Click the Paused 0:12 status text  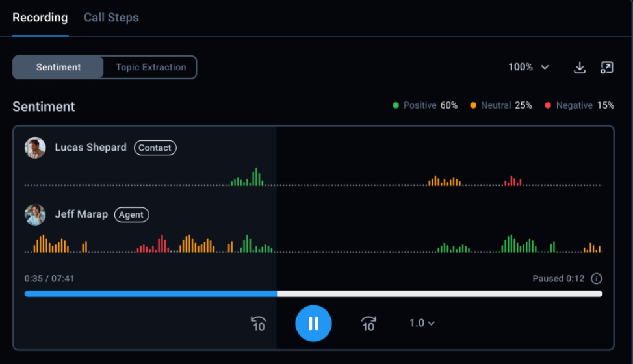click(558, 278)
